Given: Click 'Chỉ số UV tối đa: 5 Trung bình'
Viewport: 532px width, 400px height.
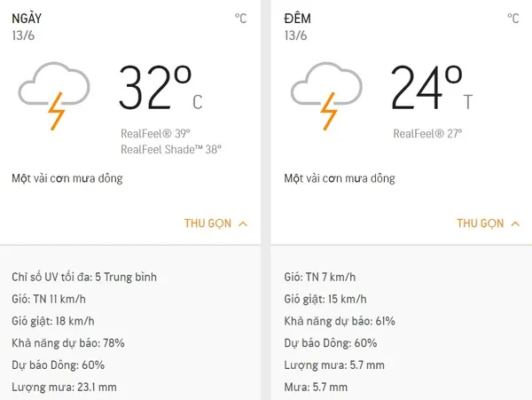Looking at the screenshot, I should point(84,278).
